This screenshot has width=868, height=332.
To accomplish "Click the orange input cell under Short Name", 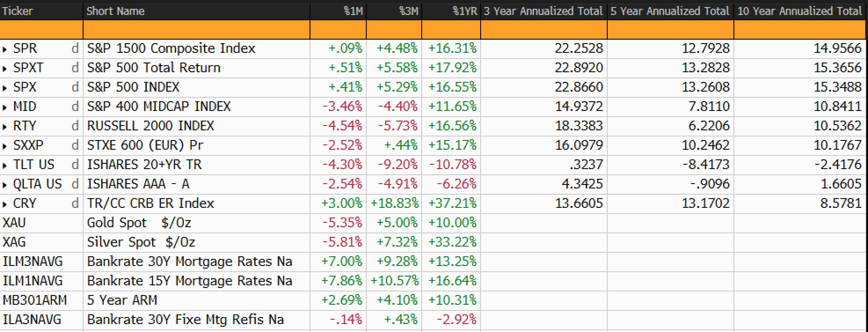I will click(x=197, y=30).
